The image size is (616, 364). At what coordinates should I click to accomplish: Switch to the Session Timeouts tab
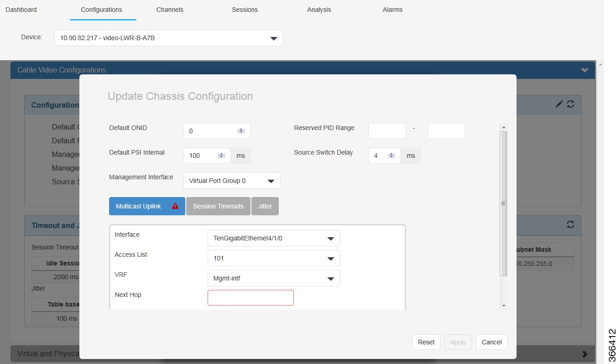218,206
